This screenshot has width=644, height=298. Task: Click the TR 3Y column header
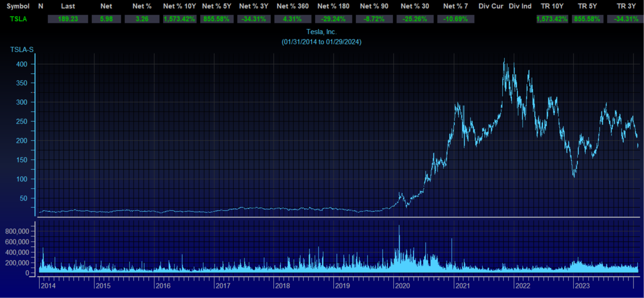tap(626, 6)
